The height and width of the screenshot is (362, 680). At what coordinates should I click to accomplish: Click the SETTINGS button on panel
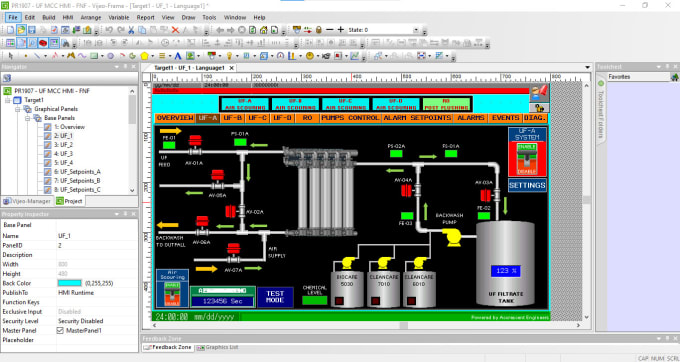click(x=527, y=185)
